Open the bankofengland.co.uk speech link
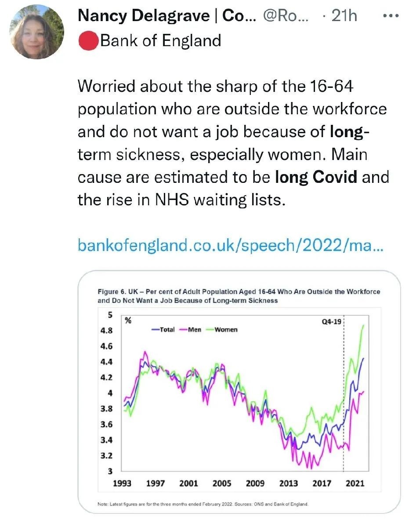Image resolution: width=420 pixels, height=524 pixels. 230,246
